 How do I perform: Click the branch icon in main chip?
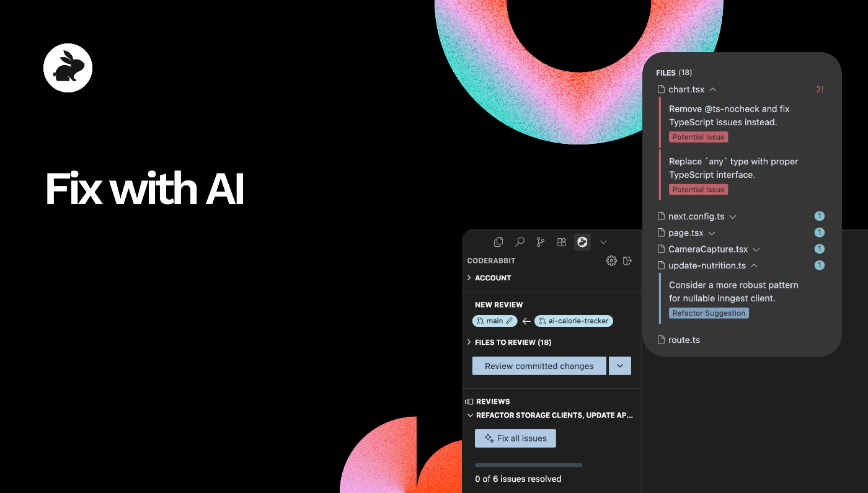(x=480, y=321)
